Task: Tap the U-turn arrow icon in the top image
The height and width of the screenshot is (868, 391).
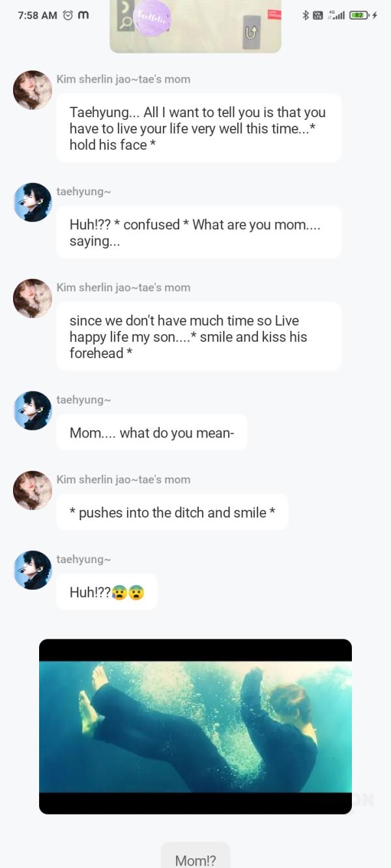Action: pyautogui.click(x=252, y=31)
